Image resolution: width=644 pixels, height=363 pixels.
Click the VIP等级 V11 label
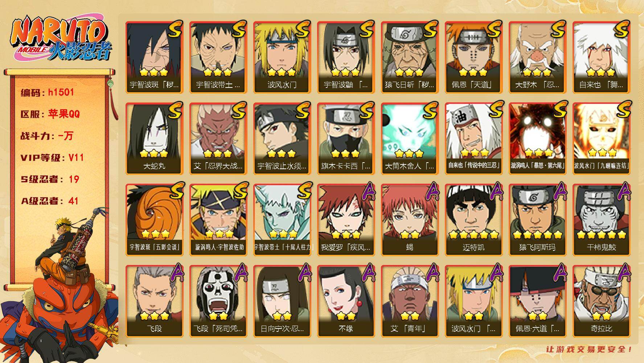coord(52,158)
